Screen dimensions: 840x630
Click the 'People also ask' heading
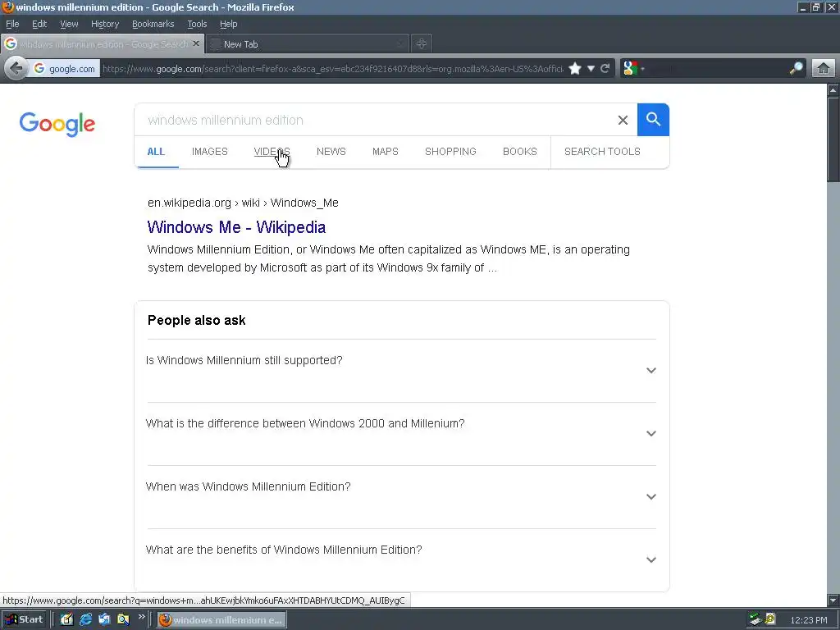[197, 321]
